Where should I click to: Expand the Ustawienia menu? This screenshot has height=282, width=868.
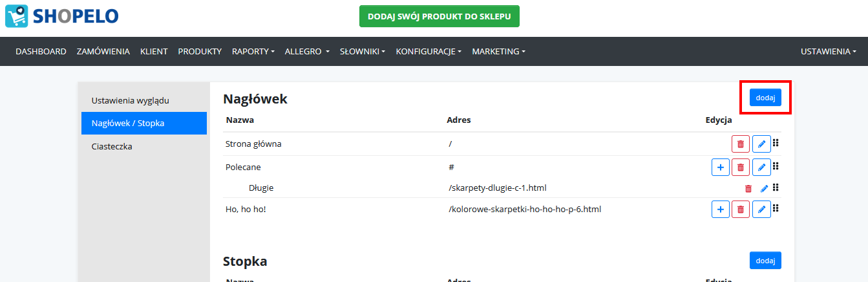point(829,51)
